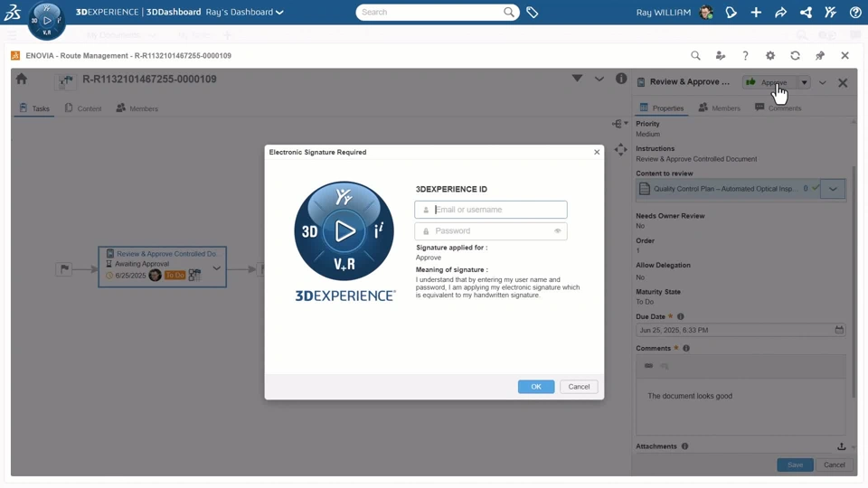This screenshot has width=868, height=488.
Task: Expand Quality Control Plan content dropdown
Action: (x=833, y=189)
